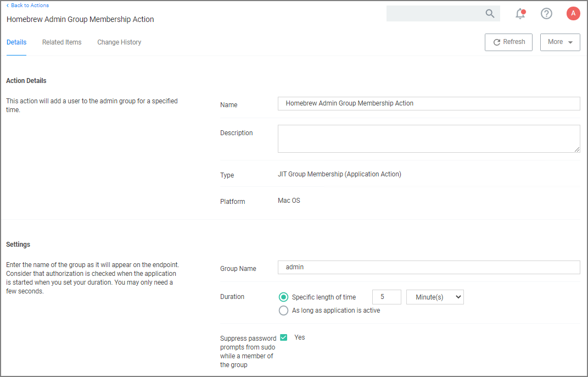
Task: Expand the More dropdown menu
Action: click(560, 42)
